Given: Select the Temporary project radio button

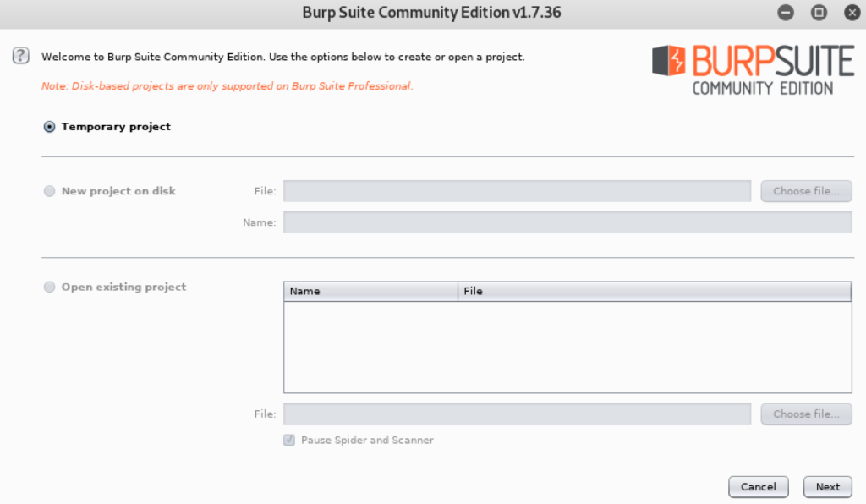Looking at the screenshot, I should click(49, 127).
